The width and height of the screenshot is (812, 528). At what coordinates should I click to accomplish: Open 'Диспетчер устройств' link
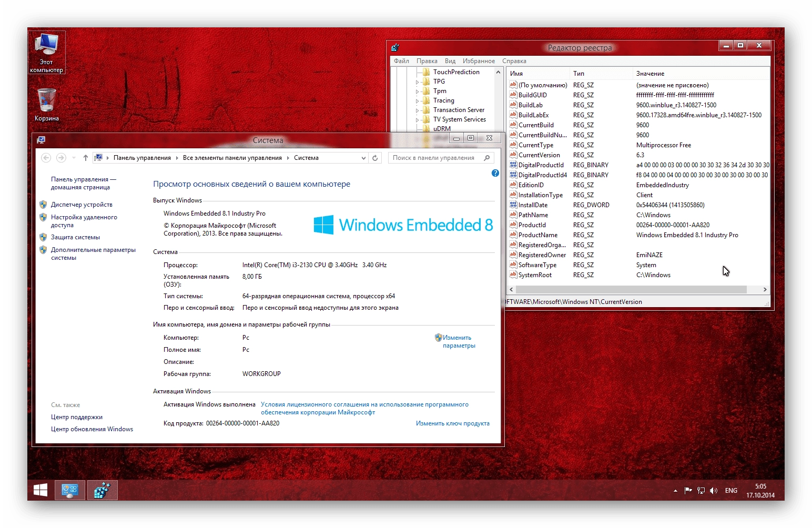82,205
